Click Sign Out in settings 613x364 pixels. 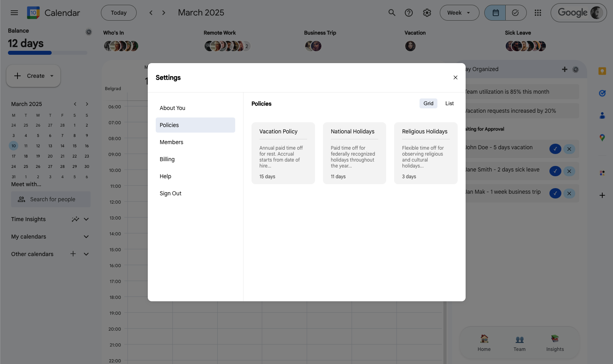click(195, 193)
